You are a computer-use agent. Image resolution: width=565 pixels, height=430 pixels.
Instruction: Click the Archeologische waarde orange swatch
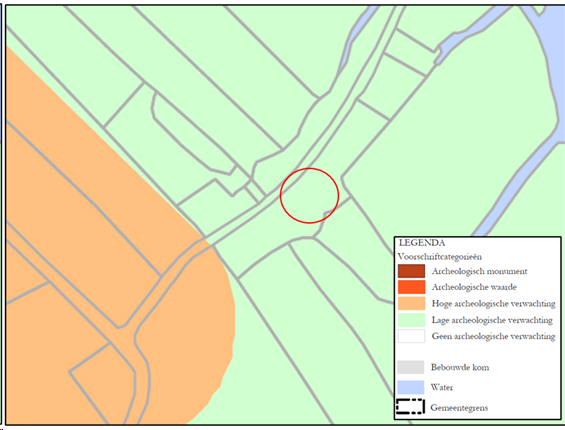click(x=411, y=287)
